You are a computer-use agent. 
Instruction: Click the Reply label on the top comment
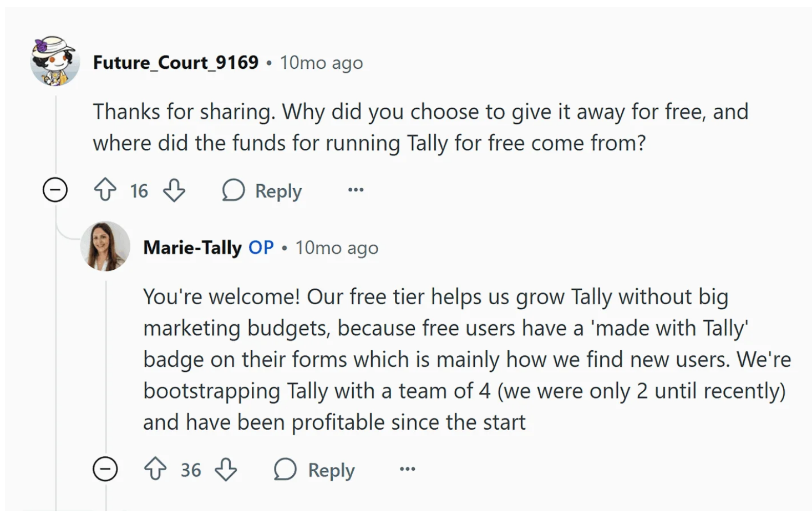coord(278,192)
